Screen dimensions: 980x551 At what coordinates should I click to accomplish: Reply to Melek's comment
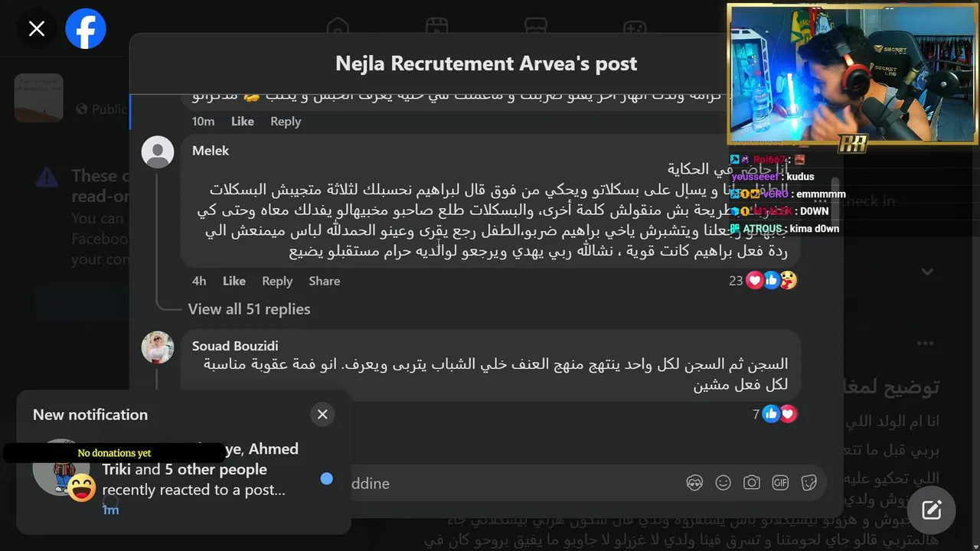(x=277, y=281)
